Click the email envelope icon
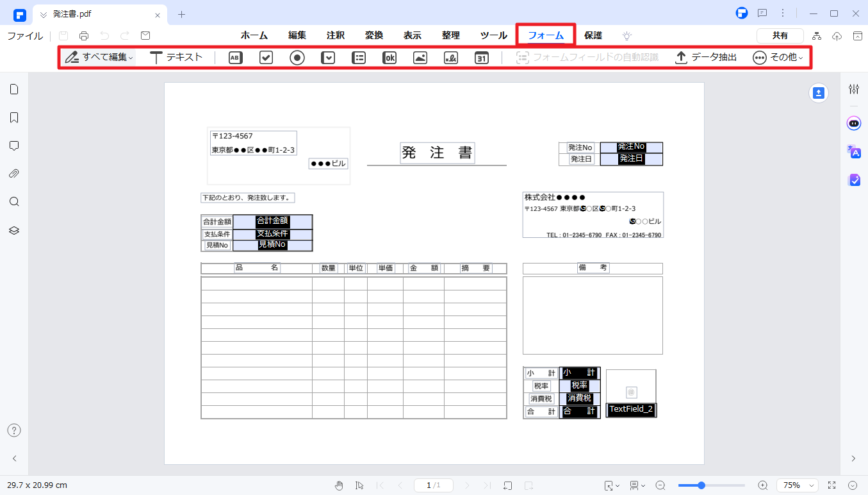The height and width of the screenshot is (495, 868). tap(145, 36)
